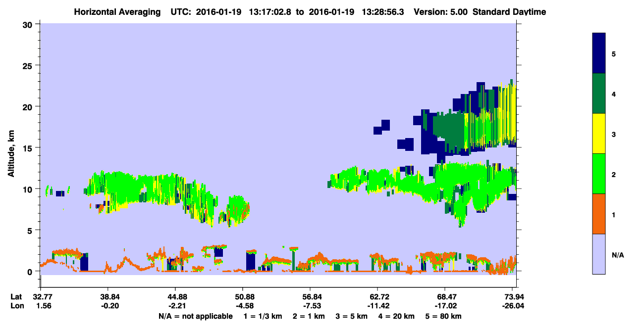Viewport: 644px width, 330px height.
Task: Click the dark blue level 5 swatch
Action: pos(598,53)
